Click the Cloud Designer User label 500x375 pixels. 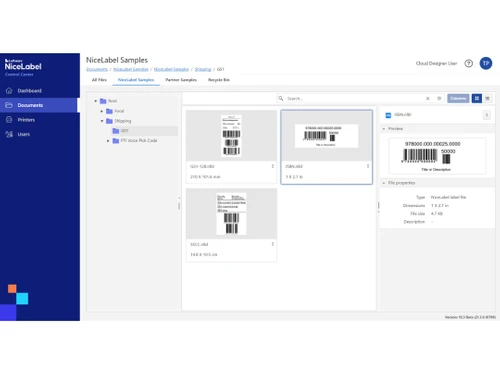(x=436, y=63)
